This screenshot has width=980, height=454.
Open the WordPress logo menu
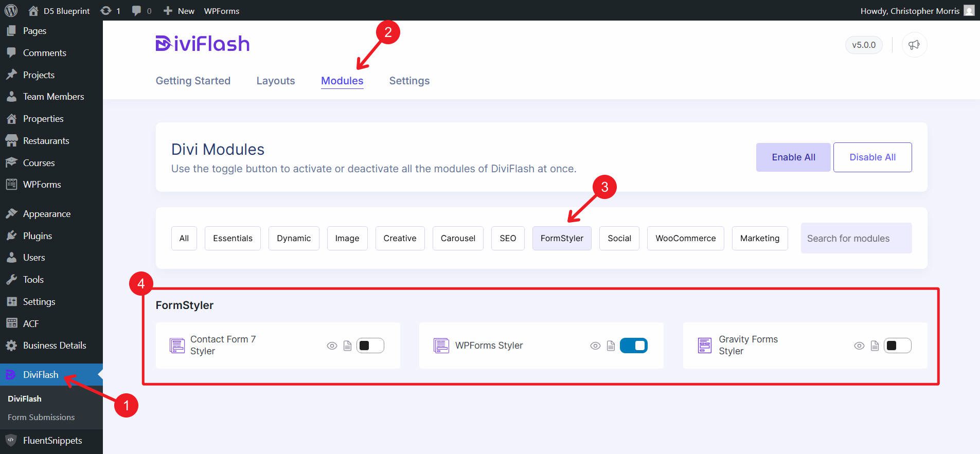pyautogui.click(x=11, y=10)
